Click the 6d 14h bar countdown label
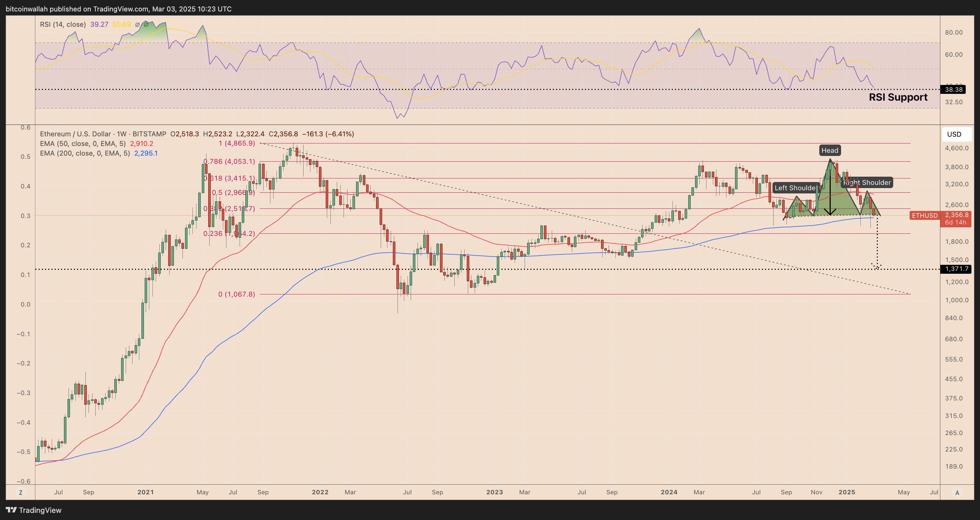 [x=956, y=222]
